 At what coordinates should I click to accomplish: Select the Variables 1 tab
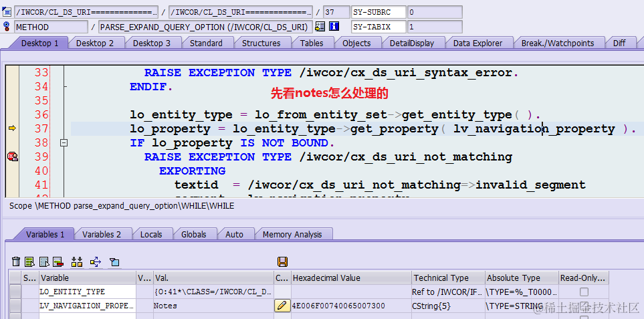point(45,235)
